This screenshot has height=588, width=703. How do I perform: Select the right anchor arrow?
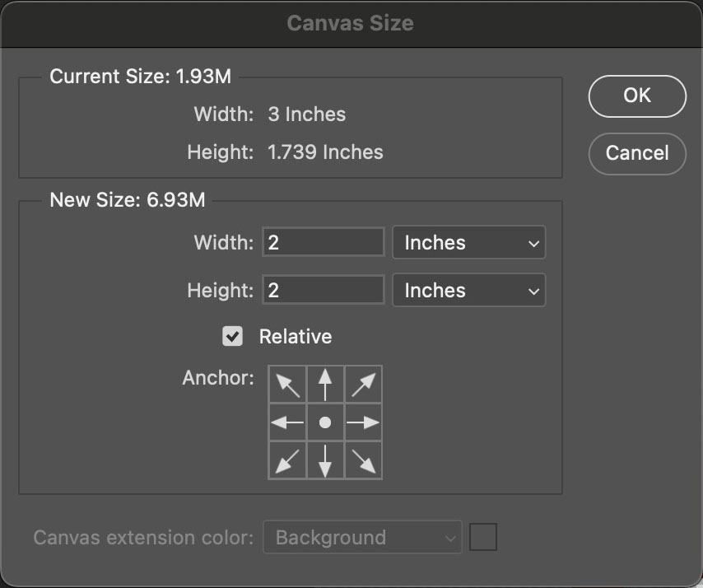(x=363, y=422)
